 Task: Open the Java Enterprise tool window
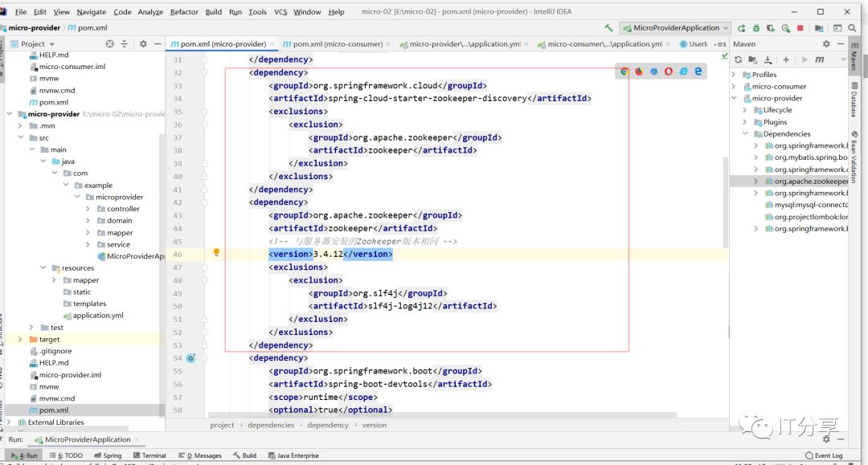(293, 455)
